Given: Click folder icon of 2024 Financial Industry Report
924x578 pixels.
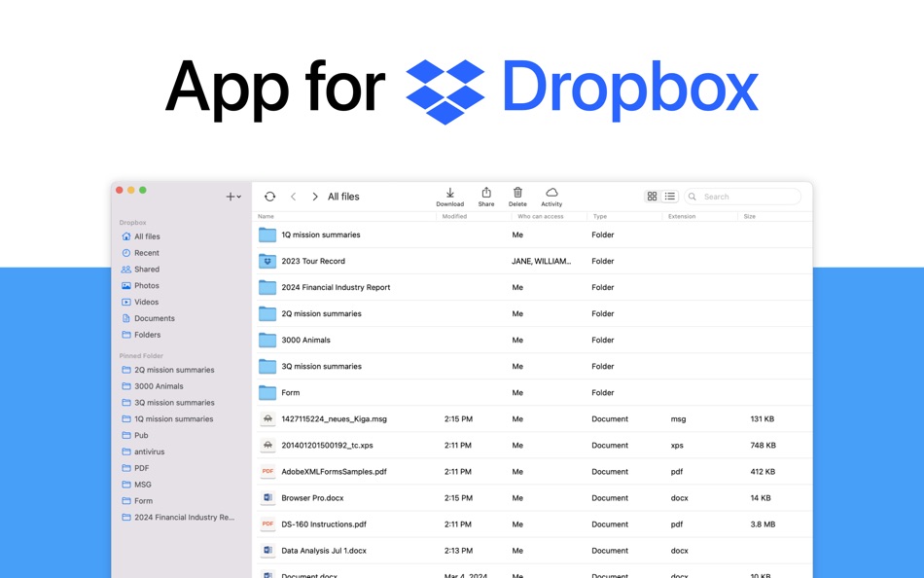Looking at the screenshot, I should coord(267,287).
